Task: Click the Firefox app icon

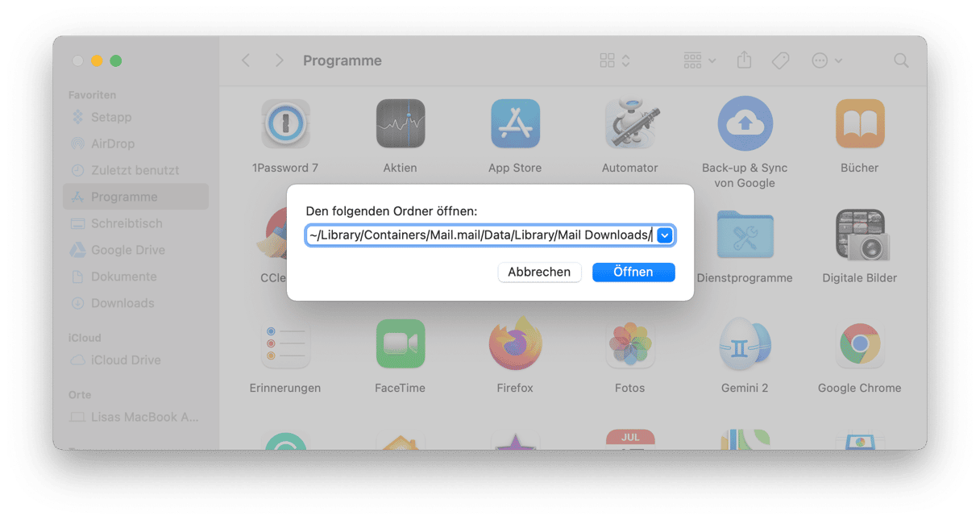Action: (x=515, y=343)
